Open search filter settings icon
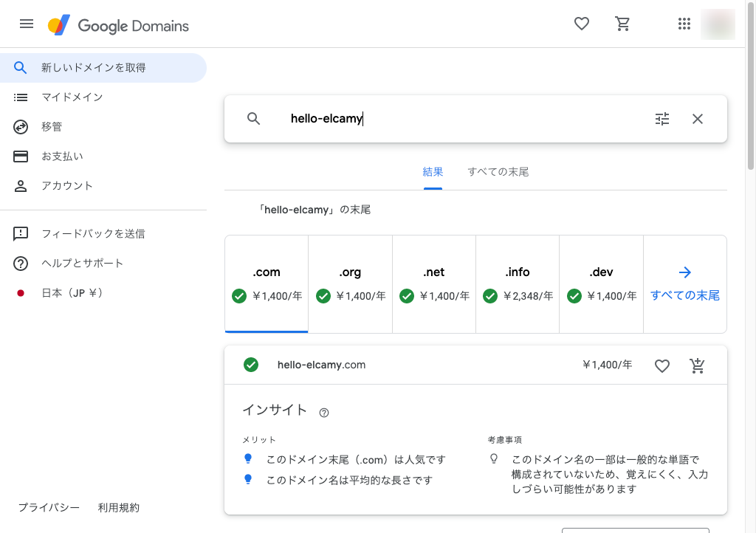Screen dimensions: 756x533 click(x=662, y=119)
